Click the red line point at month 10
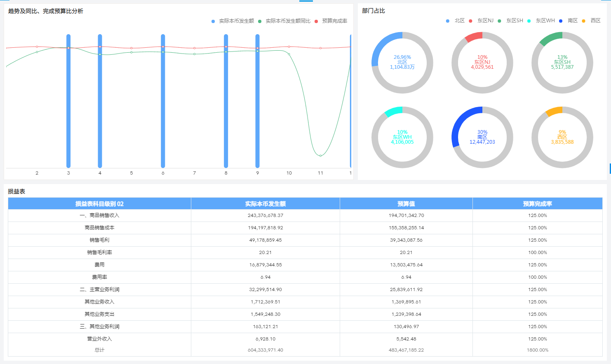 [x=289, y=47]
